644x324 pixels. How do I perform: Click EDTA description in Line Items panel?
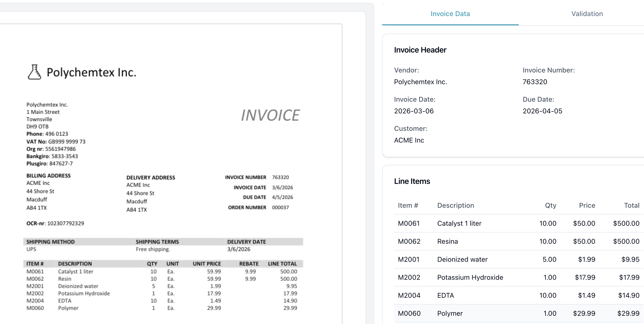pos(445,296)
